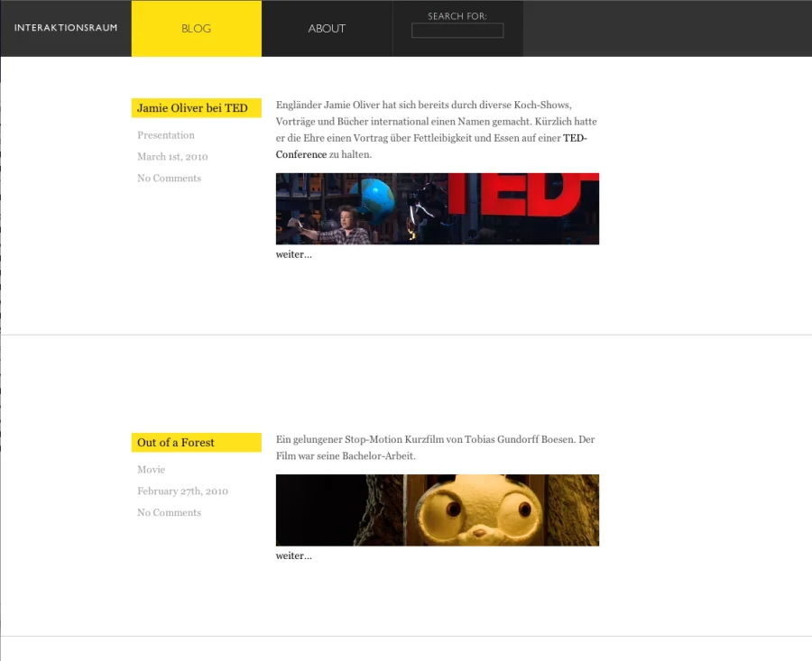Open the 'Out of a Forest' post title
812x661 pixels.
click(176, 443)
